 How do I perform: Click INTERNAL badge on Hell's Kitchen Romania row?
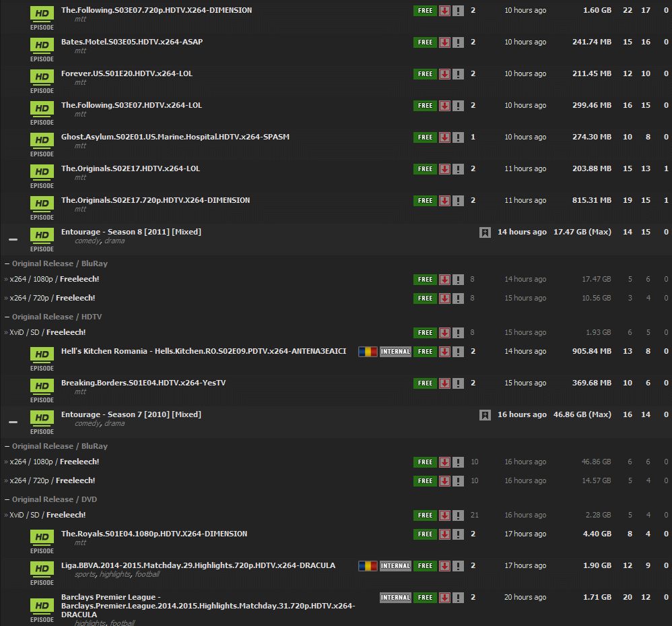click(x=395, y=352)
